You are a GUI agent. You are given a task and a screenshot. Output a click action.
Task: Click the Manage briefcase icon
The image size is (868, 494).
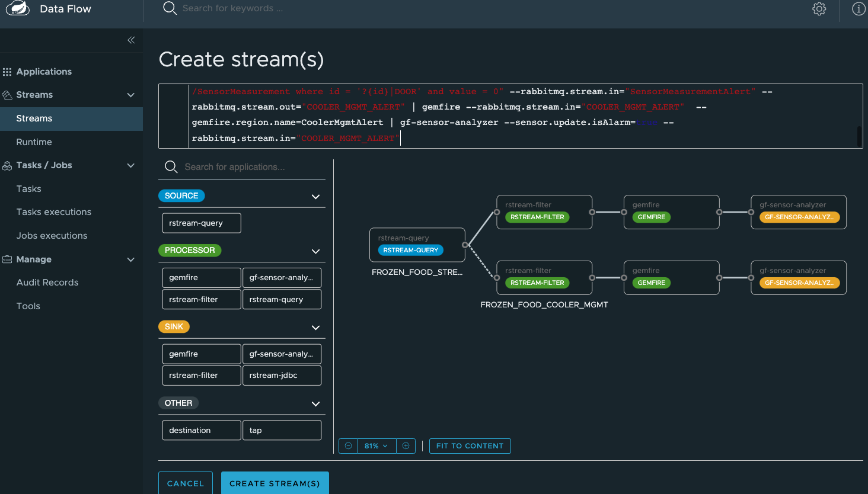(x=7, y=259)
